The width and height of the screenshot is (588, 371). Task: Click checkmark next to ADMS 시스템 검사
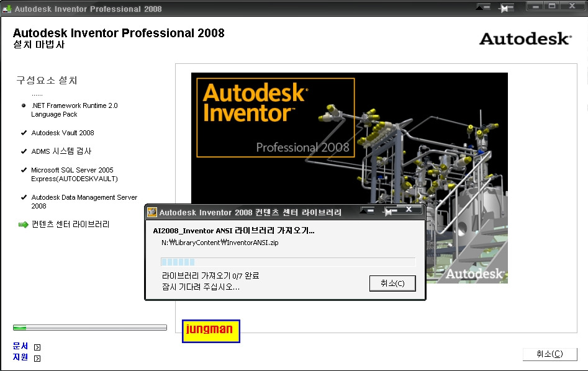[24, 151]
